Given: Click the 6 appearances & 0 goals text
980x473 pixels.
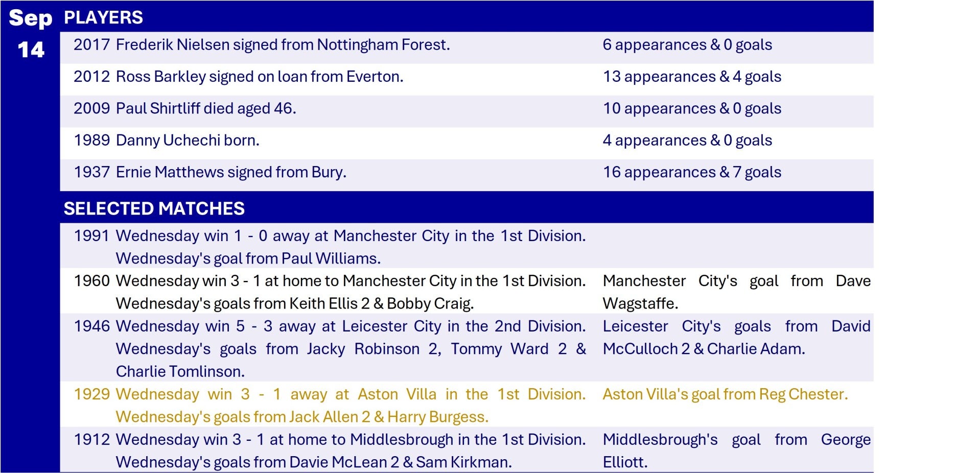Looking at the screenshot, I should coord(687,45).
